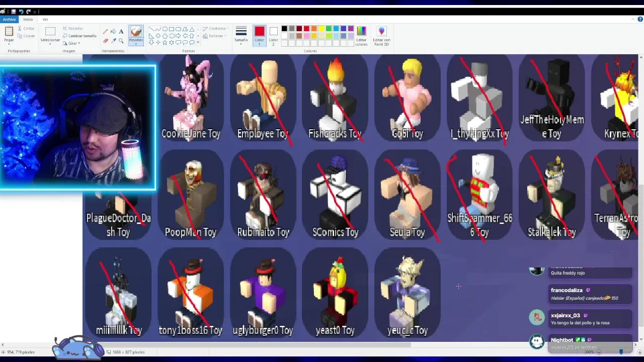Click the Recortar button
Image resolution: width=644 pixels, height=362 pixels.
coord(72,29)
